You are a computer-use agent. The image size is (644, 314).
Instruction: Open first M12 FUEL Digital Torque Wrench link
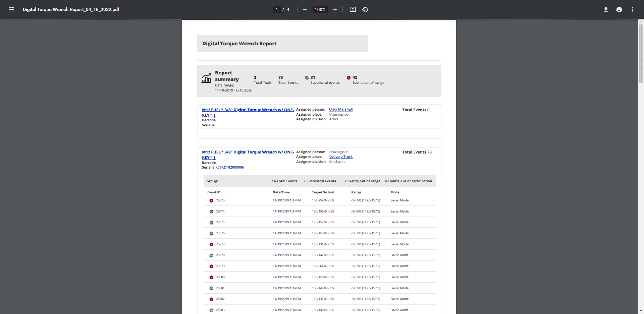click(248, 110)
